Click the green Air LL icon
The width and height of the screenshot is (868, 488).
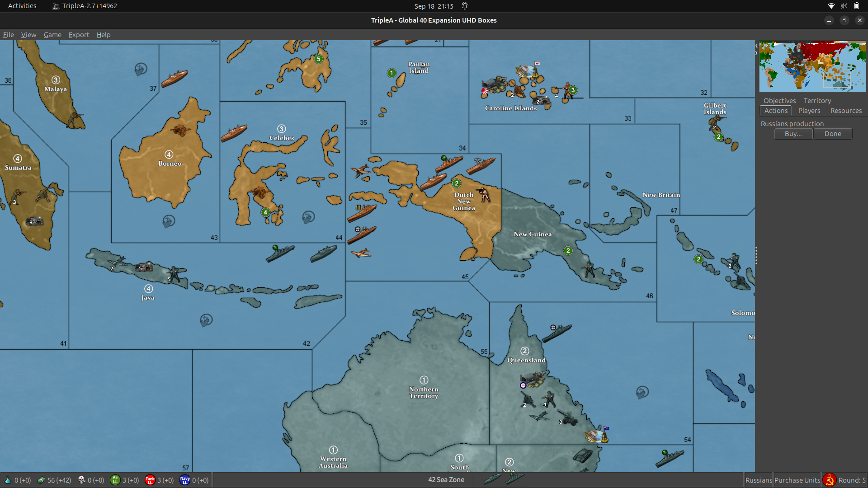(x=115, y=480)
